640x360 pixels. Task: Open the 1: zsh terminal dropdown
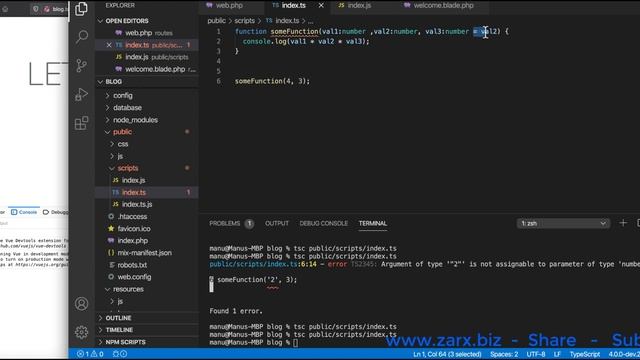[x=563, y=223]
